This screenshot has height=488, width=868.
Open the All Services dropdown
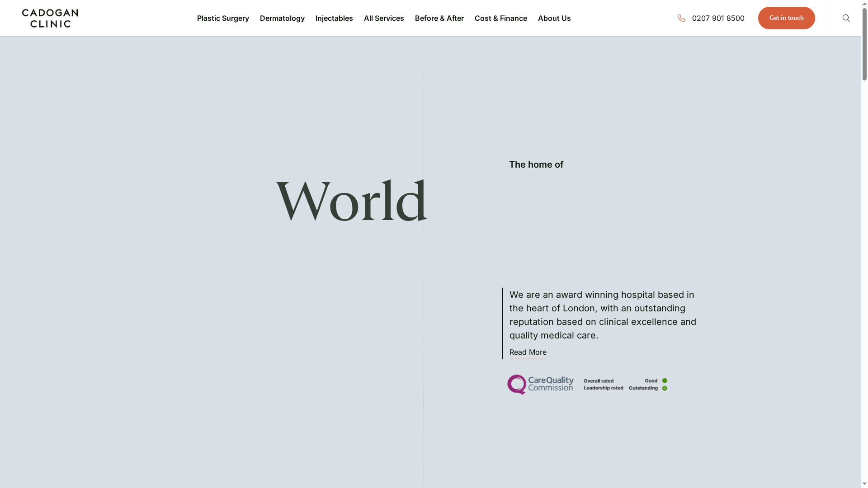click(x=384, y=18)
